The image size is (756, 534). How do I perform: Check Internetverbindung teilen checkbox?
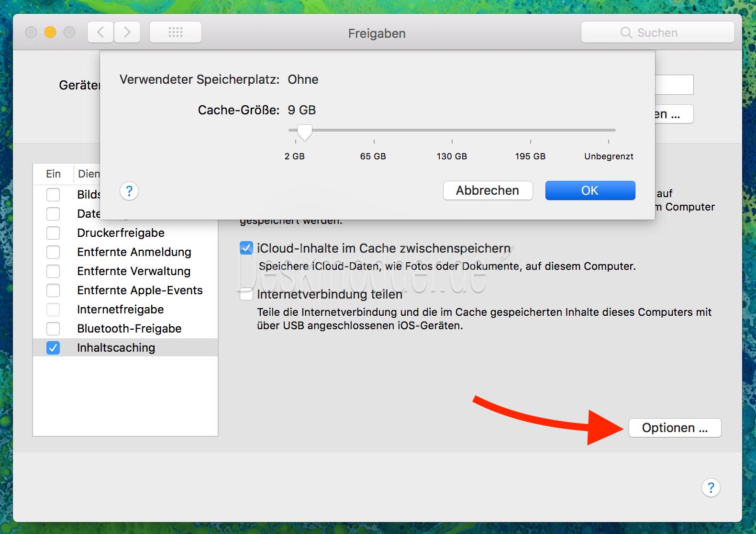click(x=246, y=294)
